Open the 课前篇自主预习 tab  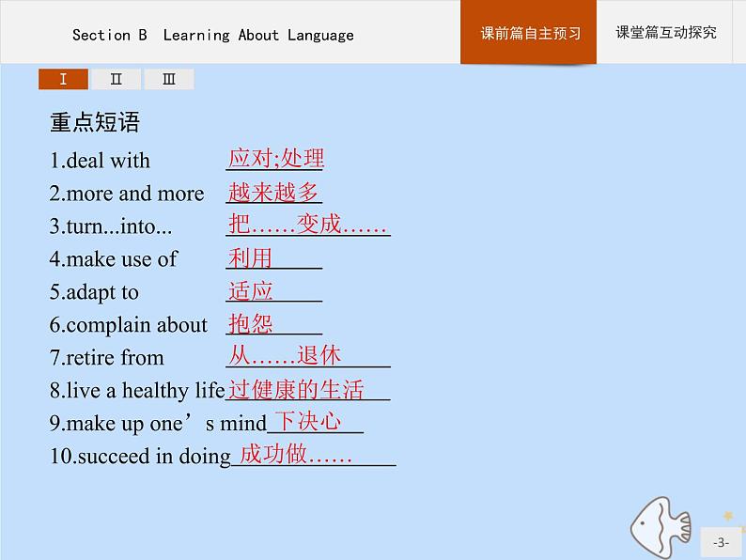click(528, 32)
